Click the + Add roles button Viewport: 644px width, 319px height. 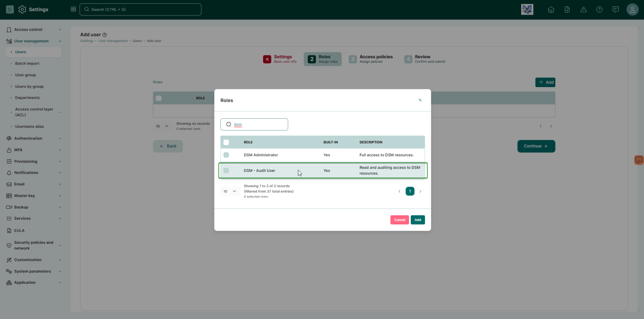[x=545, y=82]
